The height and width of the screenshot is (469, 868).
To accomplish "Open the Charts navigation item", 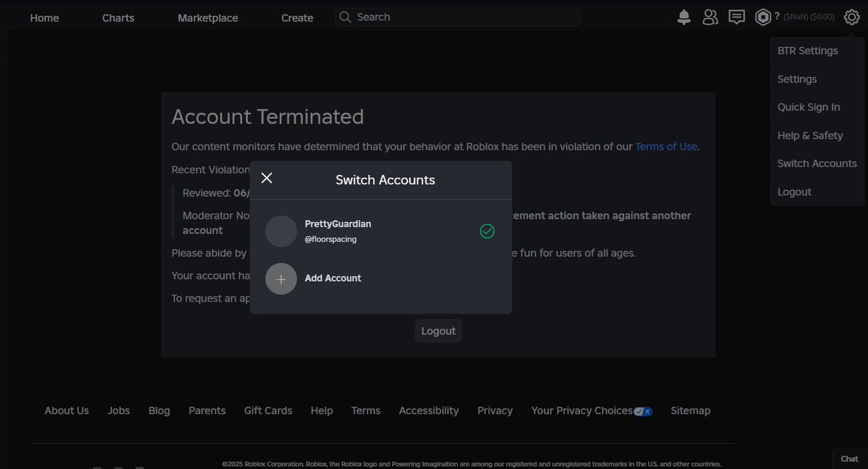I will [118, 18].
